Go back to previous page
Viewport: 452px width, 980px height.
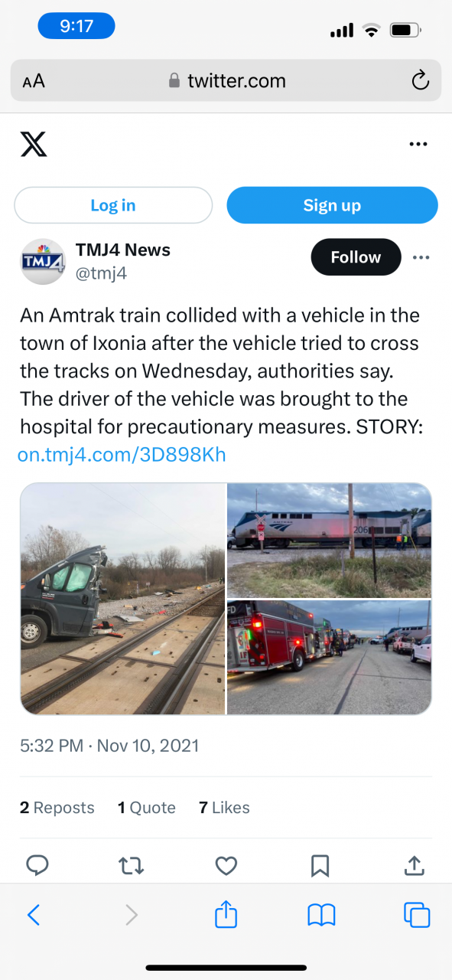(x=34, y=914)
